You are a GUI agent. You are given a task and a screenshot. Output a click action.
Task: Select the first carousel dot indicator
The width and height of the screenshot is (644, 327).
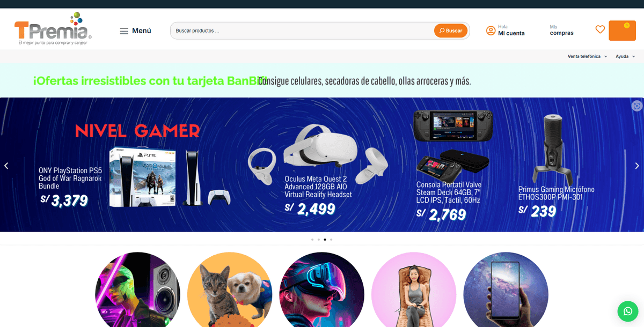(312, 240)
